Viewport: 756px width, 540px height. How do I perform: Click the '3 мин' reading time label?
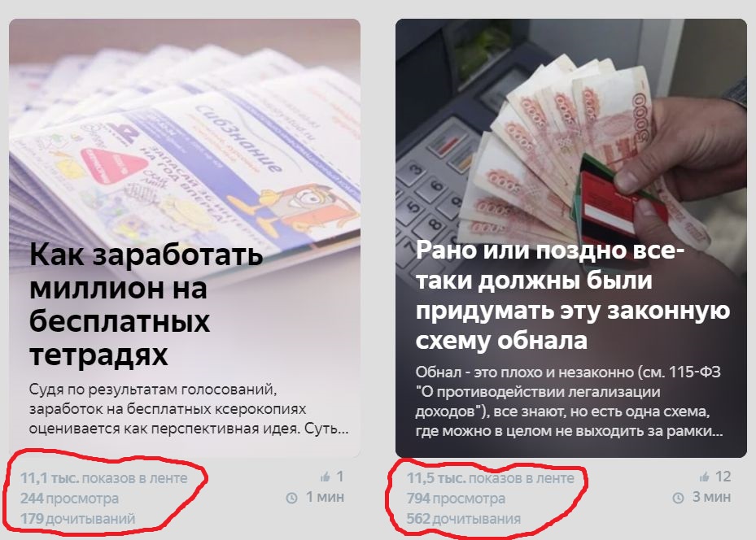pos(711,497)
